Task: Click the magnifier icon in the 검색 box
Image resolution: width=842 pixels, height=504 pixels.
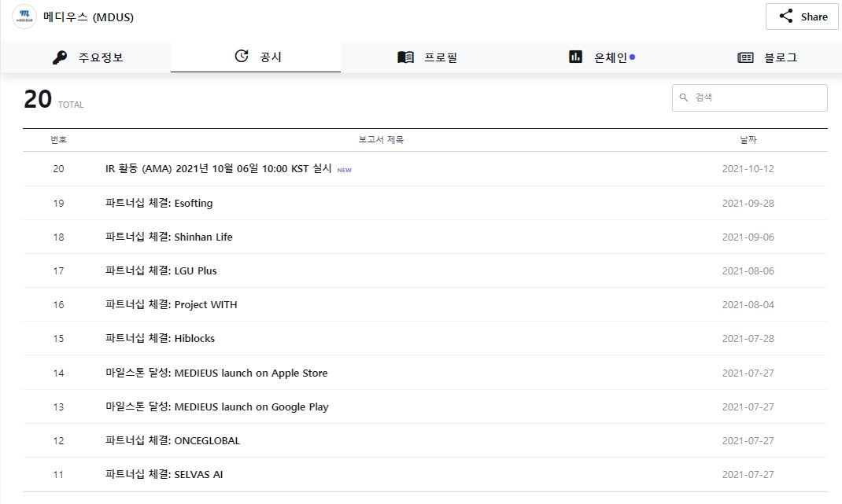Action: click(684, 97)
